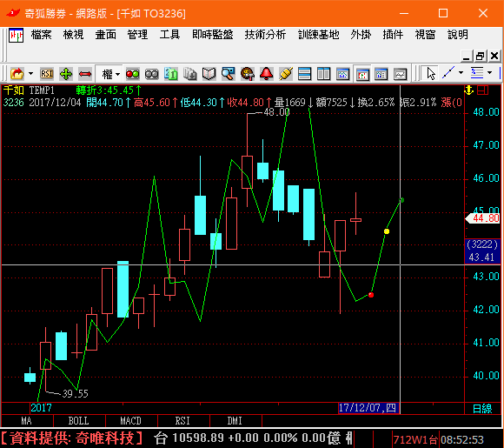Viewport: 504px width, 448px height.
Task: Open the dropdown beside the folder icon
Action: [x=31, y=74]
